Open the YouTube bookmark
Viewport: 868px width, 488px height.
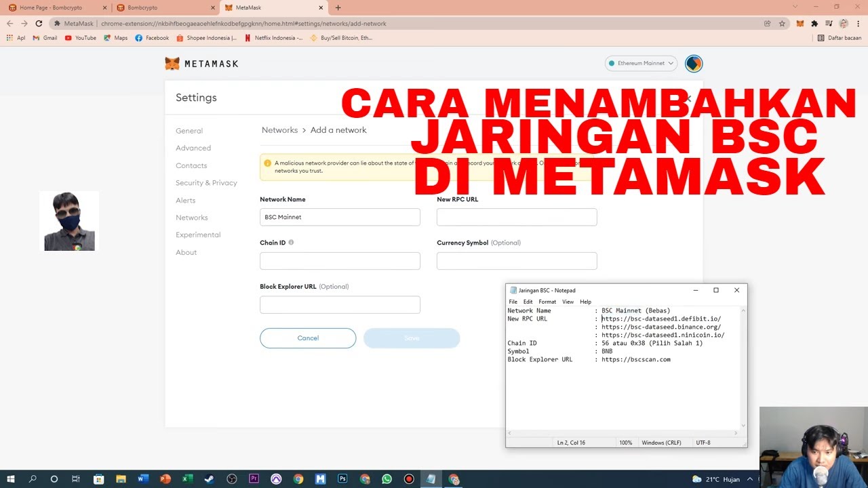[x=81, y=38]
